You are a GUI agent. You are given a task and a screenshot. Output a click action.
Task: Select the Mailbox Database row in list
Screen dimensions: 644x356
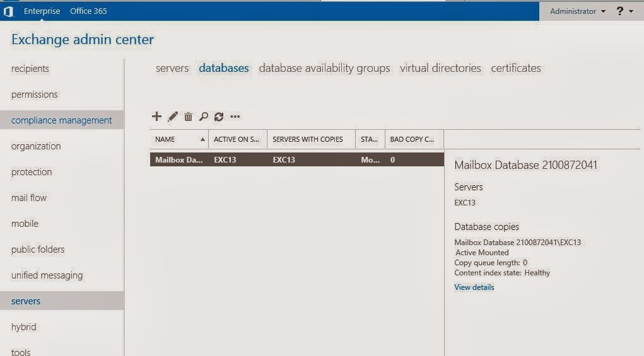(296, 160)
